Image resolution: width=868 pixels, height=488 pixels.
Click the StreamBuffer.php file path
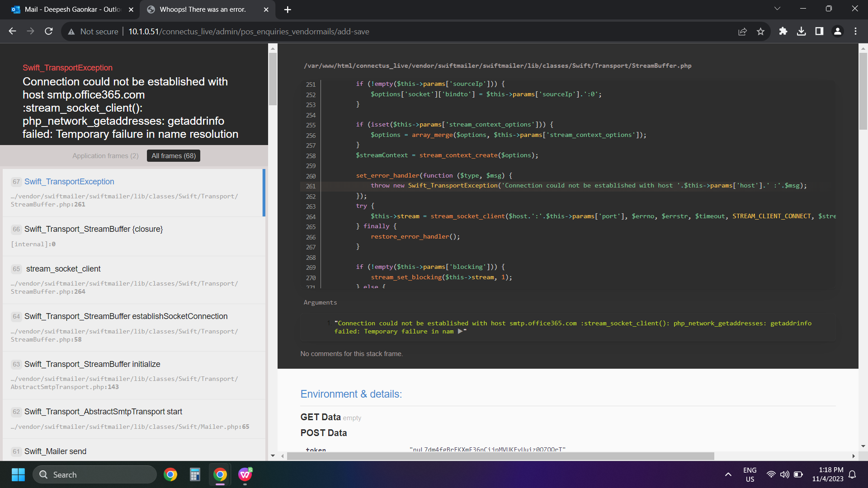[x=498, y=66]
